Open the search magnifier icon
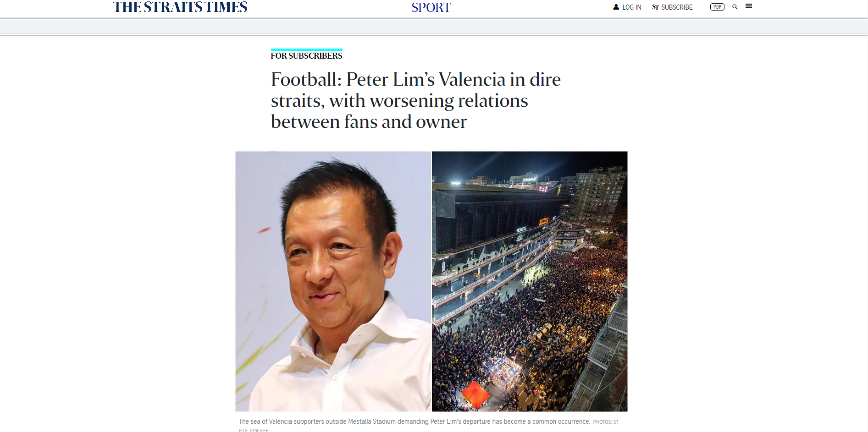The height and width of the screenshot is (432, 868). point(735,7)
